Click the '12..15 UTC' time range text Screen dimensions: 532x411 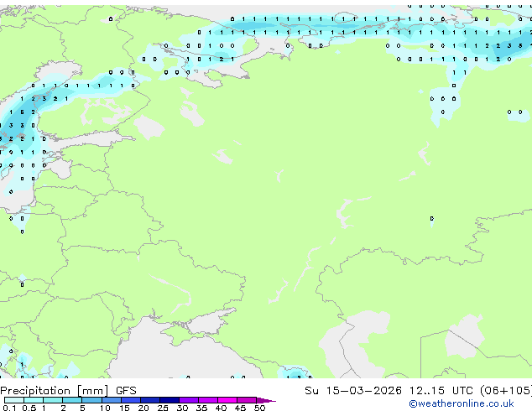[441, 391]
